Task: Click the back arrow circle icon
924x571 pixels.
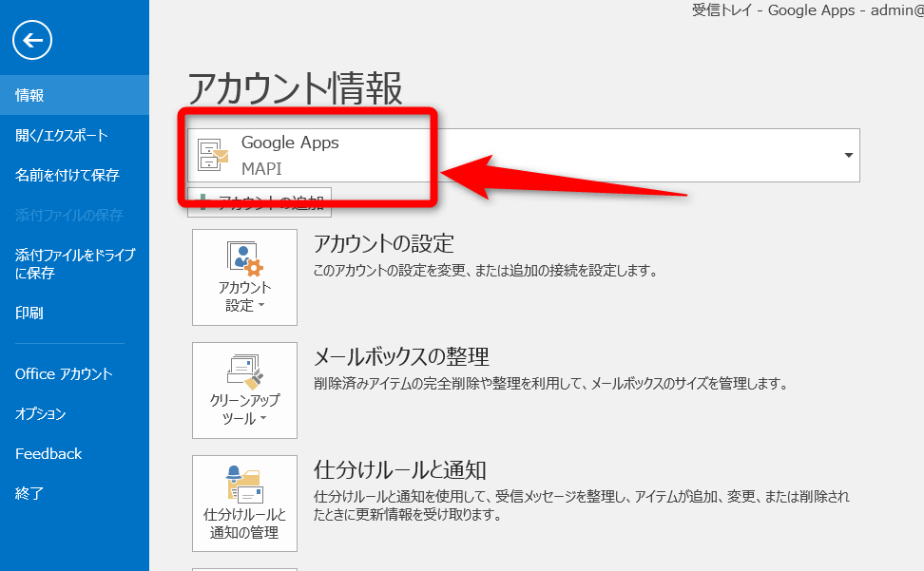Action: [x=32, y=40]
